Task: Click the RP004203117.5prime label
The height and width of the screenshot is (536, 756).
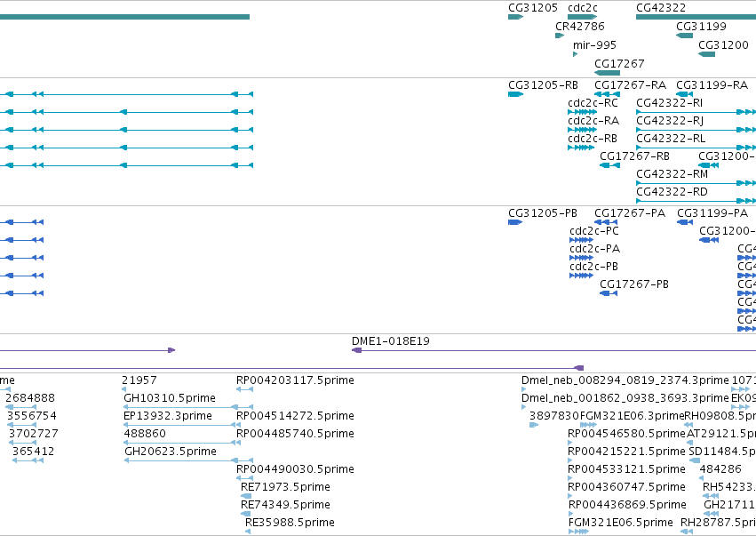Action: [x=295, y=380]
